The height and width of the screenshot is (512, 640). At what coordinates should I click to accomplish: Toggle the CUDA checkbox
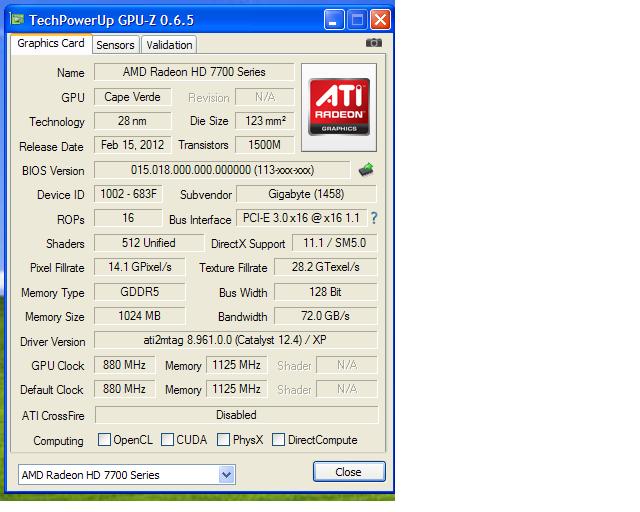click(167, 440)
